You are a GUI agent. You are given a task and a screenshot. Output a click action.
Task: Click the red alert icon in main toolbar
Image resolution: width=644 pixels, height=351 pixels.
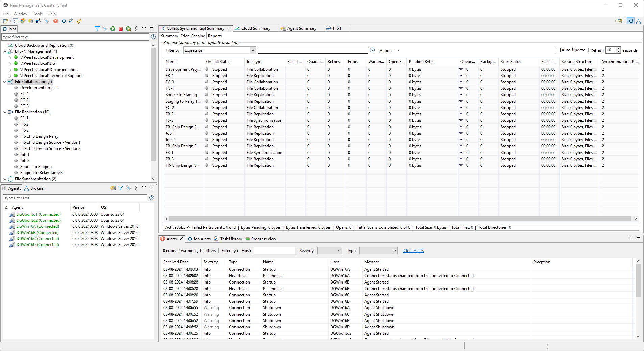[x=56, y=21]
